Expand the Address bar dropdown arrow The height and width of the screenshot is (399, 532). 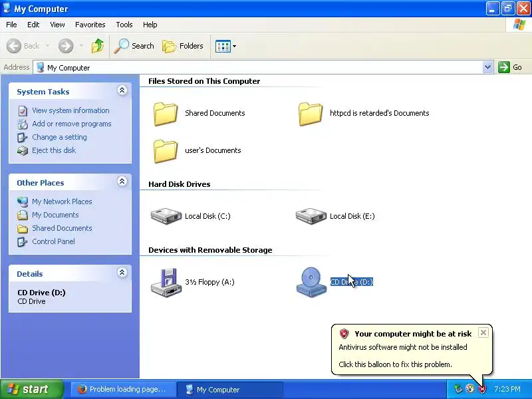[x=487, y=67]
